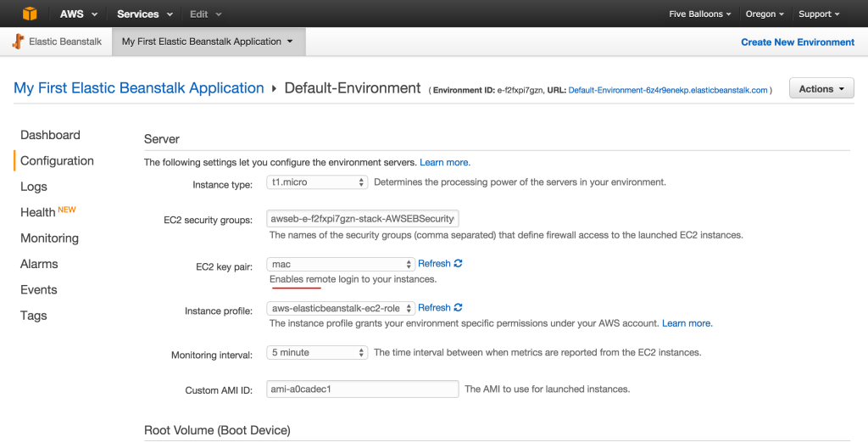
Task: Click Learn more link for instance profile
Action: (x=687, y=323)
